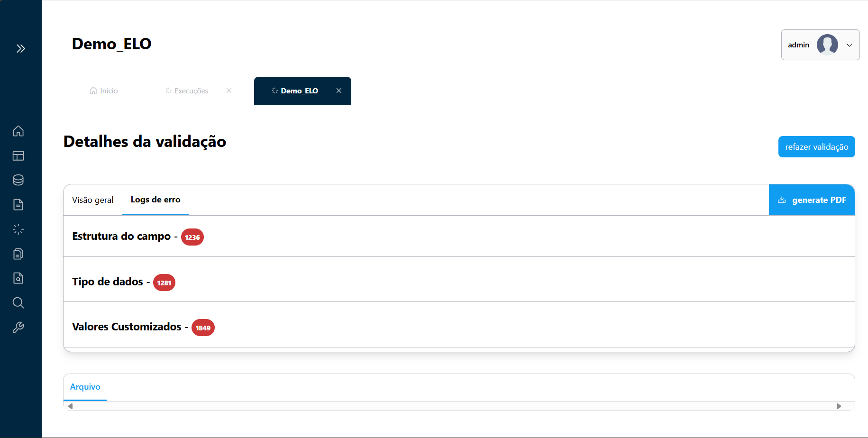Open the loader executions icon in sidebar
The image size is (868, 438).
18,229
